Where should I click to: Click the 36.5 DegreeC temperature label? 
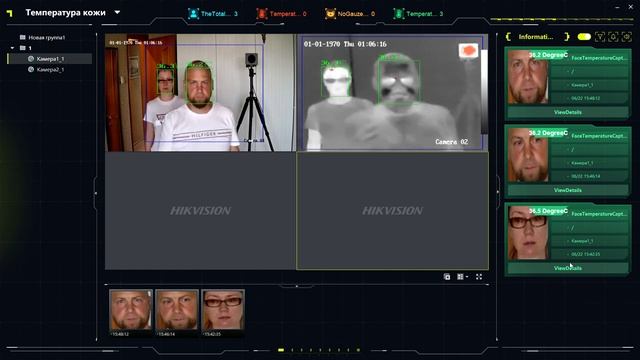[548, 211]
